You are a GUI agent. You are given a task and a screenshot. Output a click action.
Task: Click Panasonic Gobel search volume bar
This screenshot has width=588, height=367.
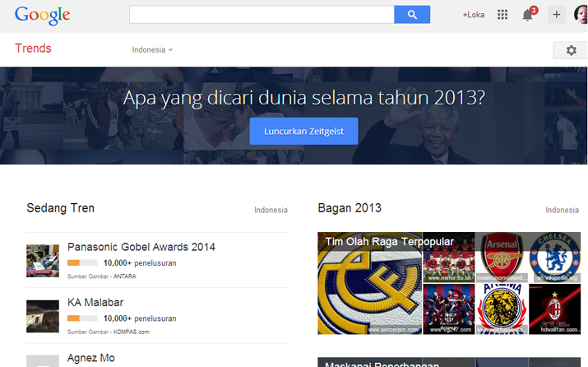point(82,263)
